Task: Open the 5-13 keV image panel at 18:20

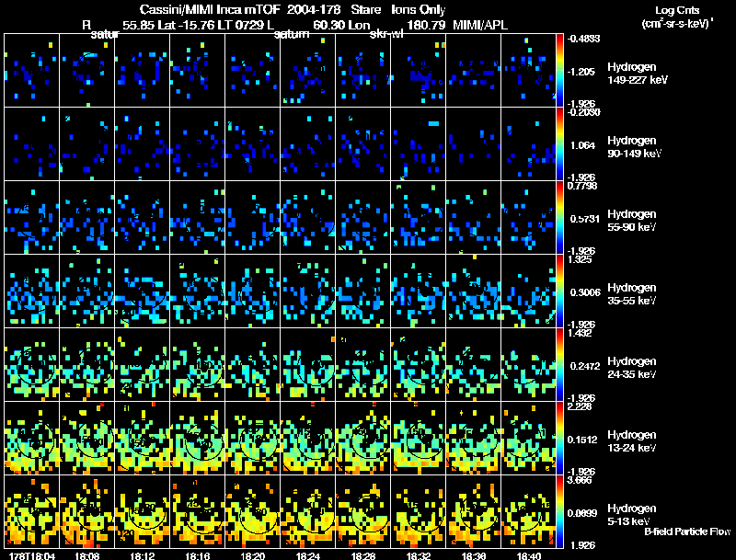Action: [253, 511]
